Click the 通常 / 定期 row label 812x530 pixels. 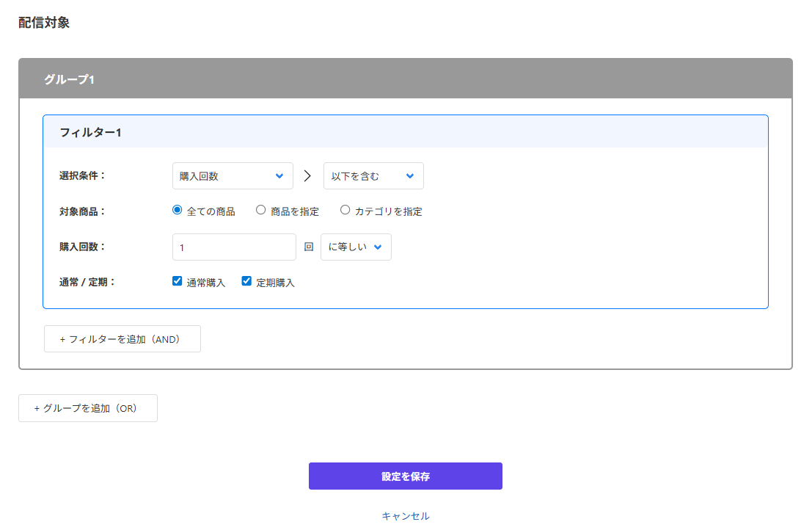coord(87,282)
